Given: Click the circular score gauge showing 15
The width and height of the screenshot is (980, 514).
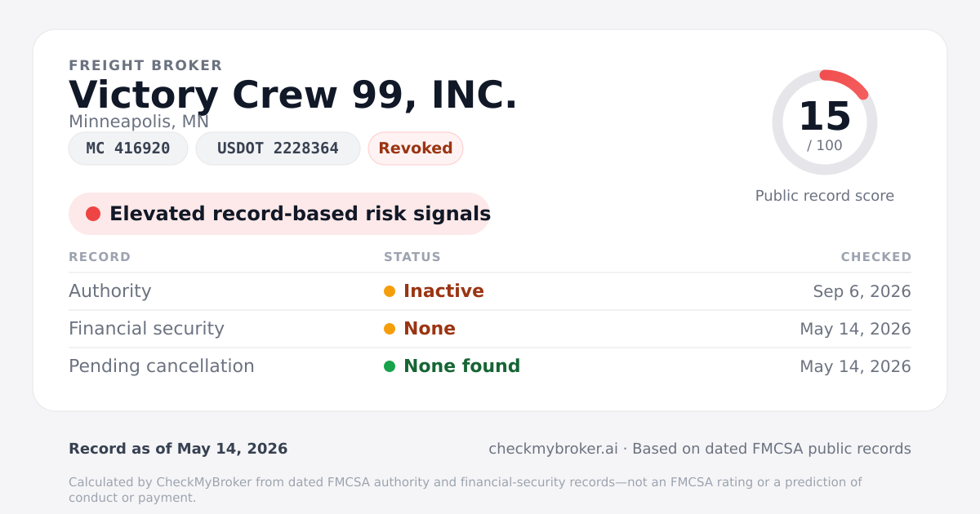Looking at the screenshot, I should (x=825, y=122).
